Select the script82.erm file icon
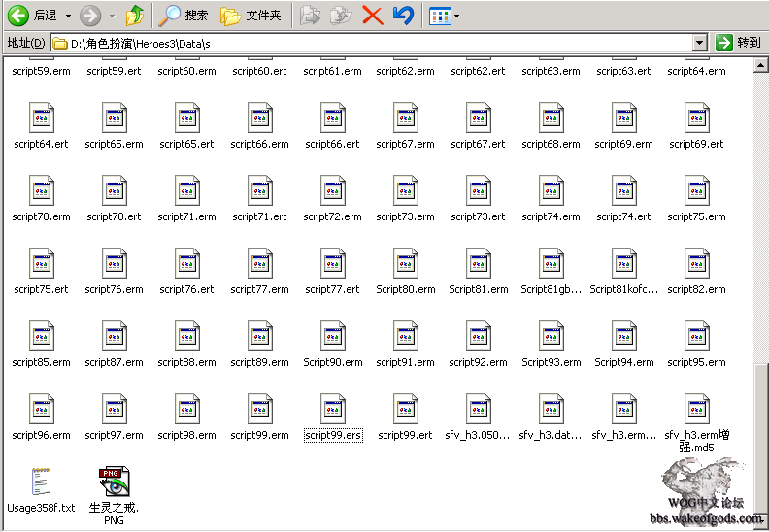Viewport: 769px width, 532px height. pyautogui.click(x=696, y=263)
